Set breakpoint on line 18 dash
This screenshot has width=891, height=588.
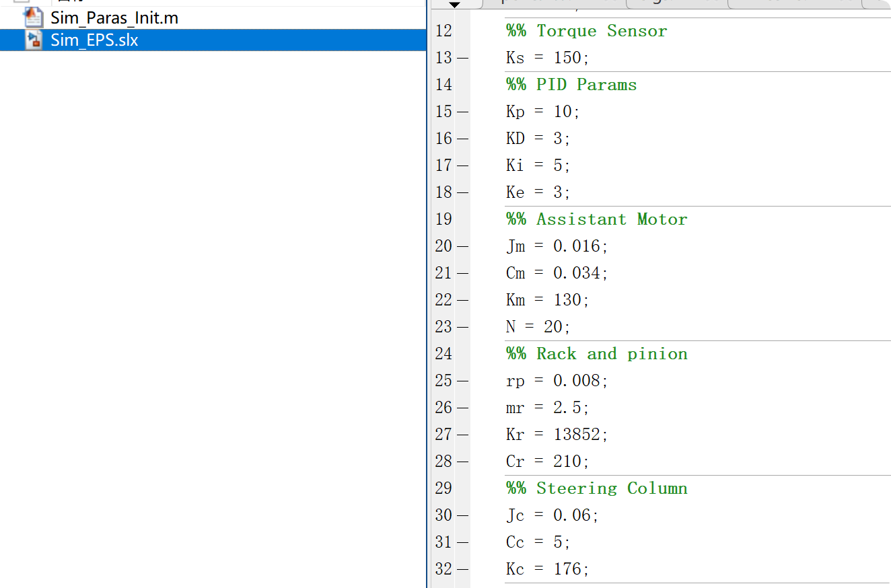(462, 192)
